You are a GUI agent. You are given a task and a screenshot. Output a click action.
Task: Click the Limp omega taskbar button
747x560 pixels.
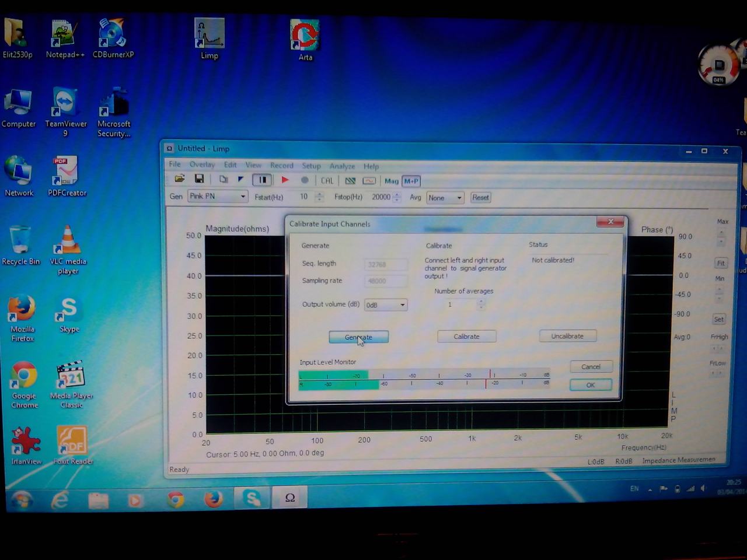point(289,498)
